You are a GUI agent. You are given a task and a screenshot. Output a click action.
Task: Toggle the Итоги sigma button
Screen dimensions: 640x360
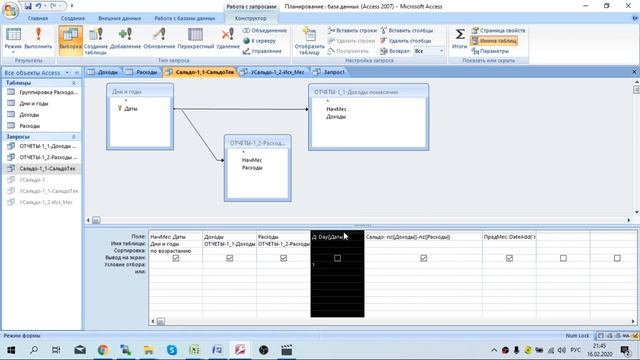coord(460,38)
